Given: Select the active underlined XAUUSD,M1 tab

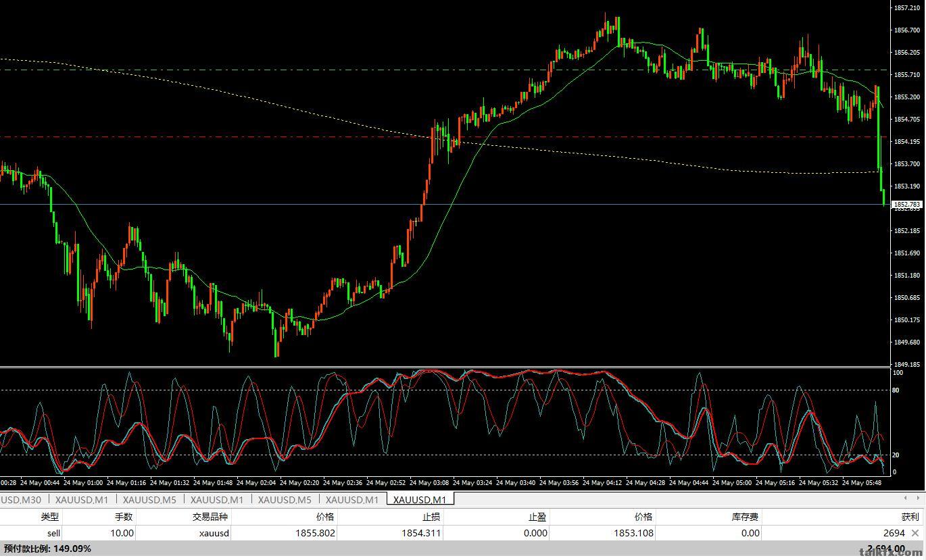Looking at the screenshot, I should 420,500.
